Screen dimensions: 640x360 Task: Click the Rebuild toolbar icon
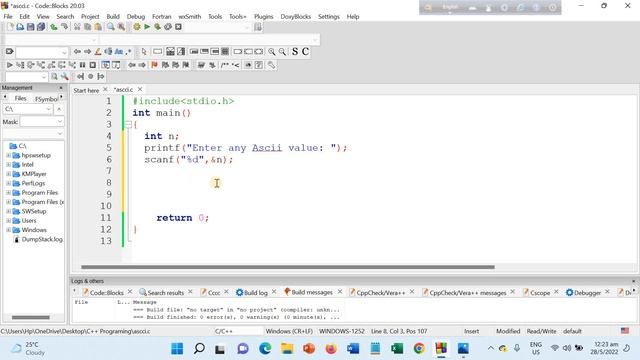click(168, 27)
